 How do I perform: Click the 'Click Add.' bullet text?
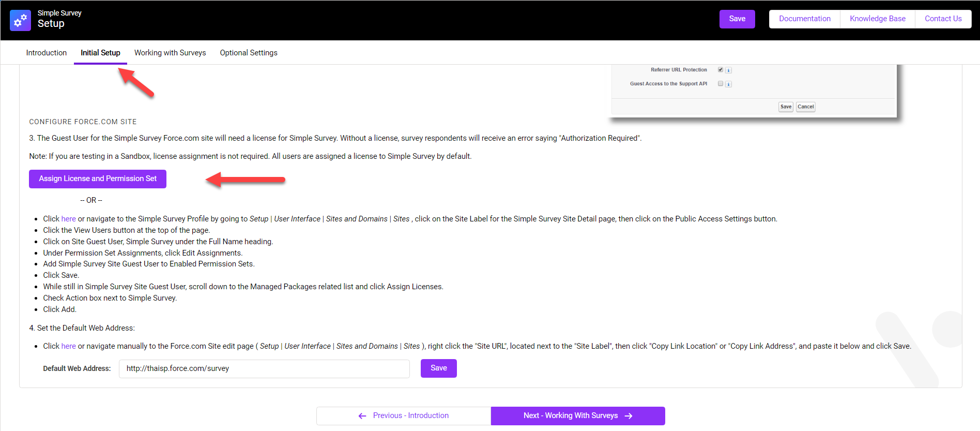click(x=60, y=309)
